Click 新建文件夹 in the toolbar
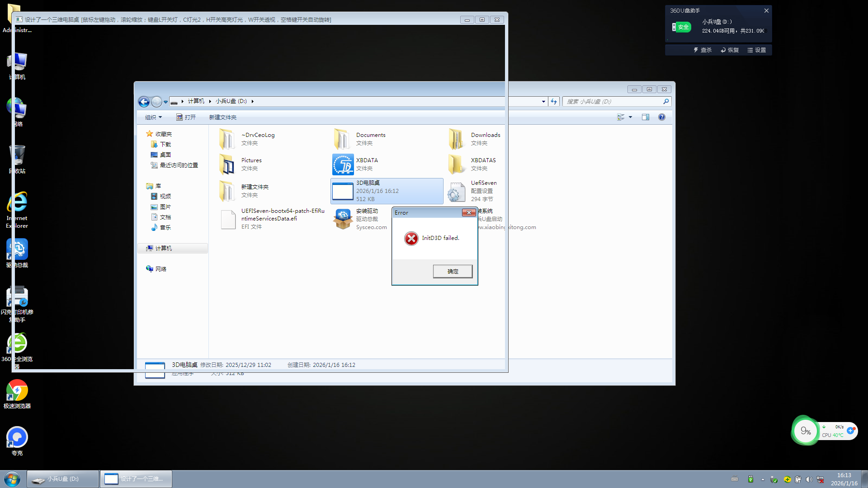 (x=222, y=117)
